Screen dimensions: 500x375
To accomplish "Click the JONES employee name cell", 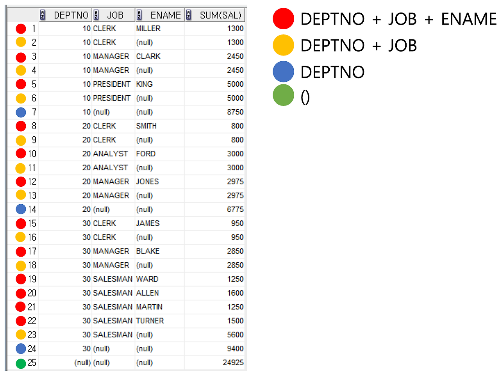I will (x=147, y=182).
